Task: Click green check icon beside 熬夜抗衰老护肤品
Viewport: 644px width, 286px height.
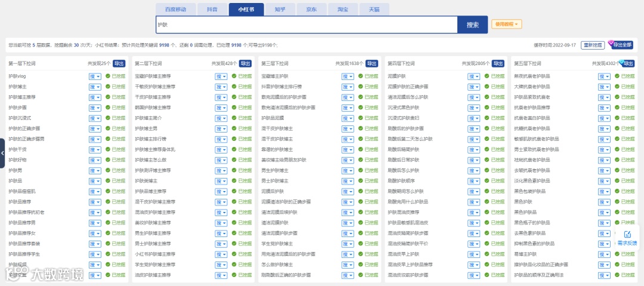Action: 617,76
